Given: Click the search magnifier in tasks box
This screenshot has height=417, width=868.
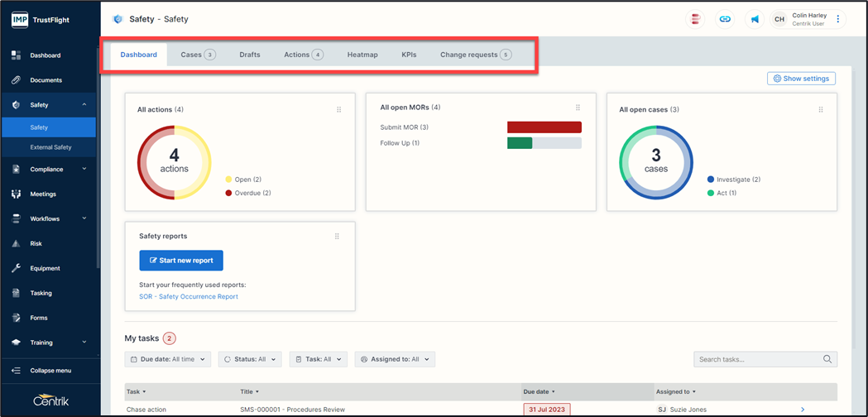Looking at the screenshot, I should [827, 359].
